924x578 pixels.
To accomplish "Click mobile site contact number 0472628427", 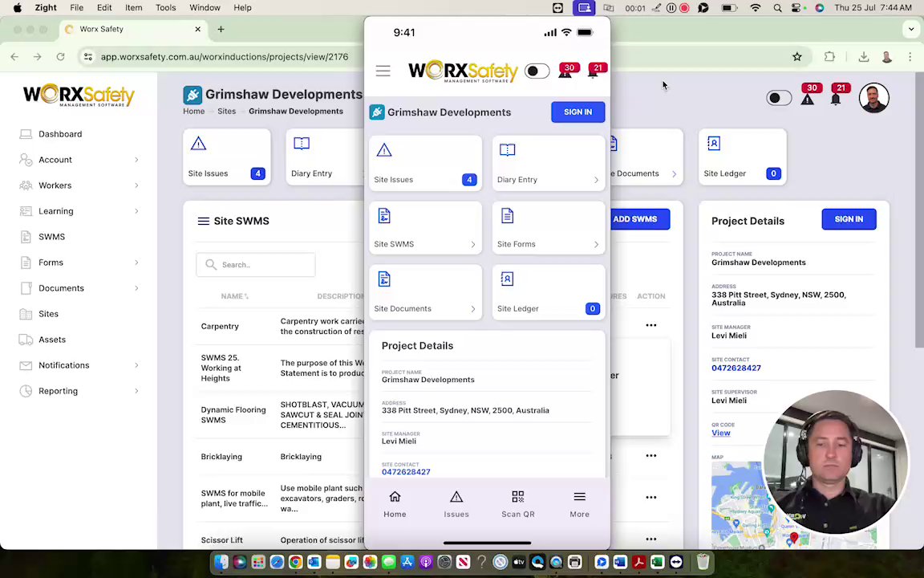I will tap(406, 472).
